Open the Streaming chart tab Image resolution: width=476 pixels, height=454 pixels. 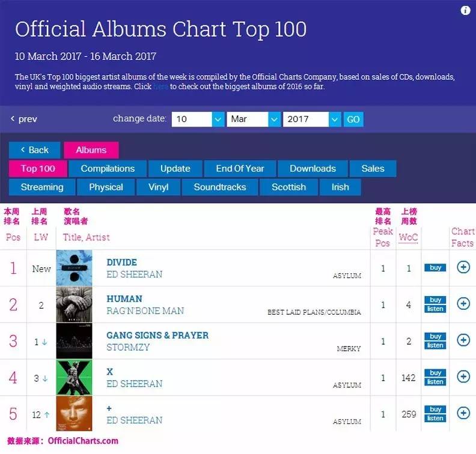[42, 187]
